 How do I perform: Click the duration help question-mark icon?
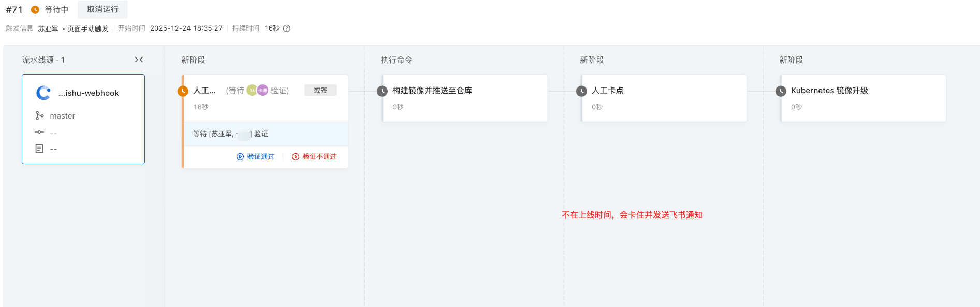click(x=287, y=28)
